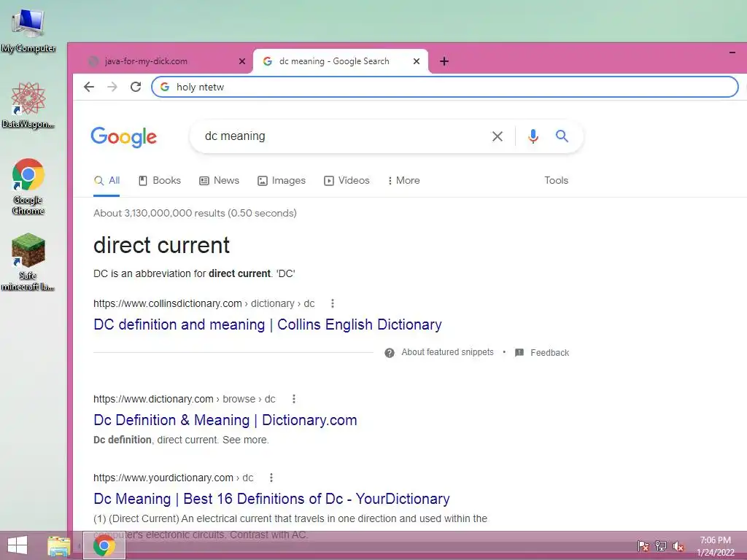Switch to Images search results
The image size is (747, 560).
[x=282, y=181]
